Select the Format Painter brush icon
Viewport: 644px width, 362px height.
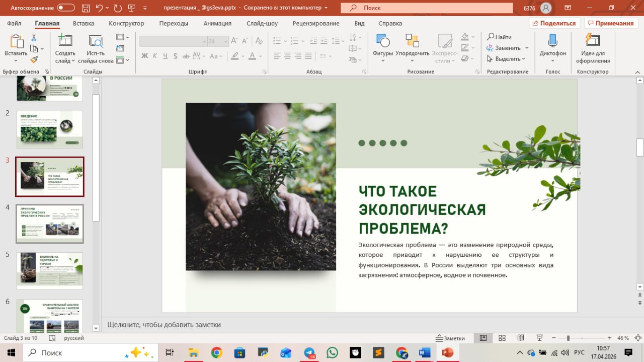34,59
